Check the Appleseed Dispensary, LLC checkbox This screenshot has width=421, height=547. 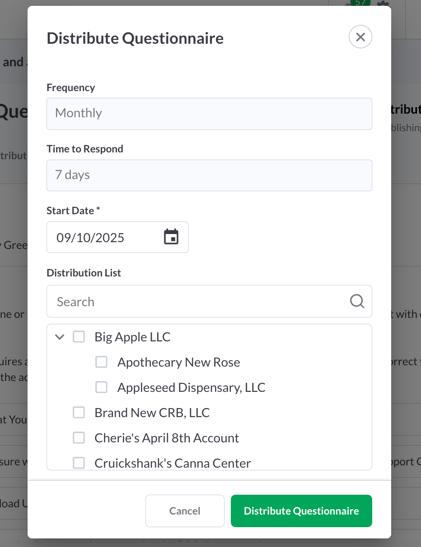[102, 387]
